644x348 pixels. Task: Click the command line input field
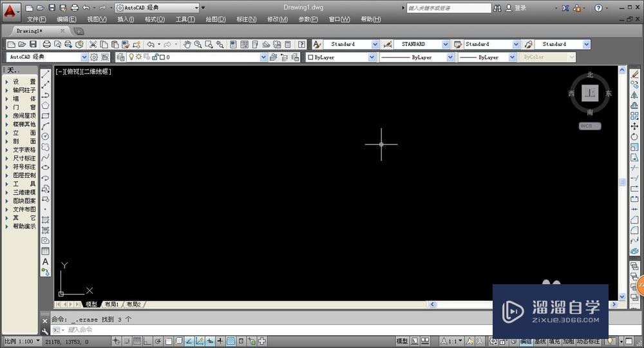click(x=271, y=330)
